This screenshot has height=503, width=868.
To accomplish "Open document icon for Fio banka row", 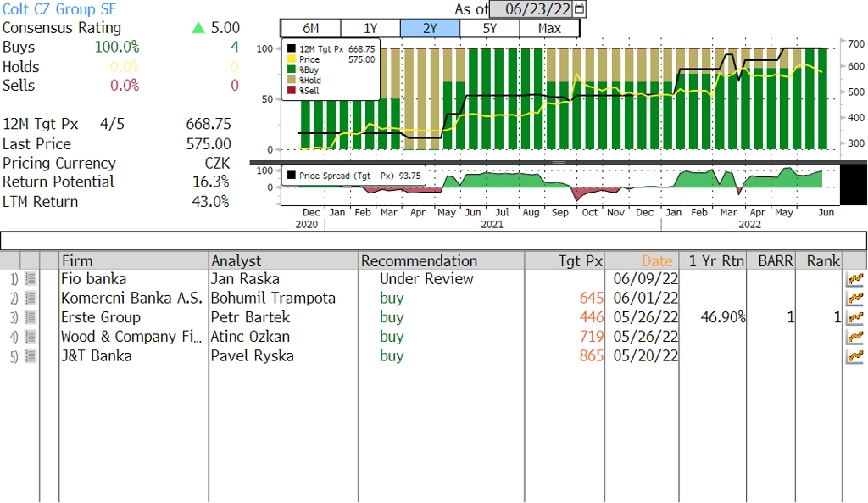I will [x=31, y=279].
